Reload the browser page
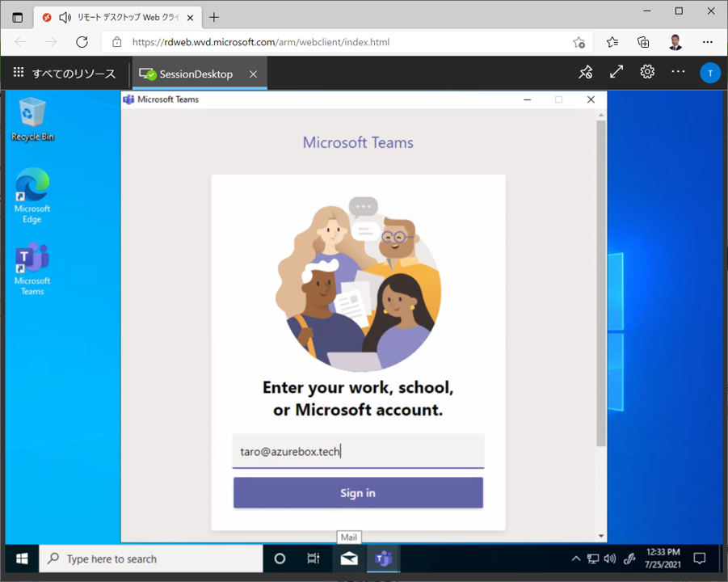 [82, 42]
